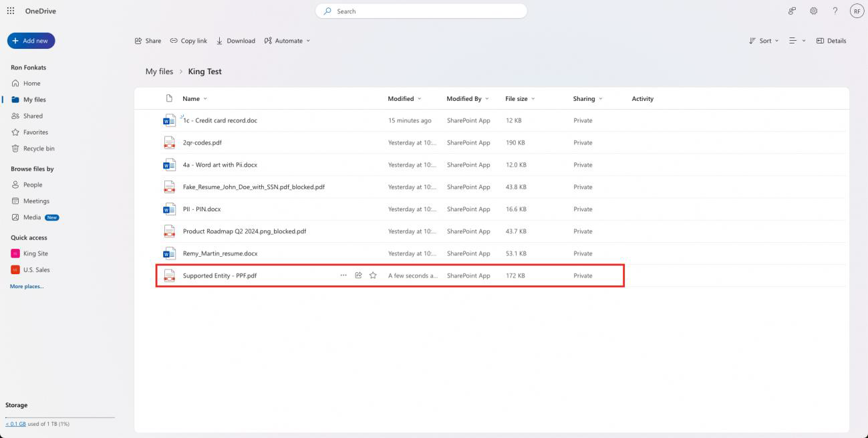Open the Sharing column header menu

pos(587,98)
